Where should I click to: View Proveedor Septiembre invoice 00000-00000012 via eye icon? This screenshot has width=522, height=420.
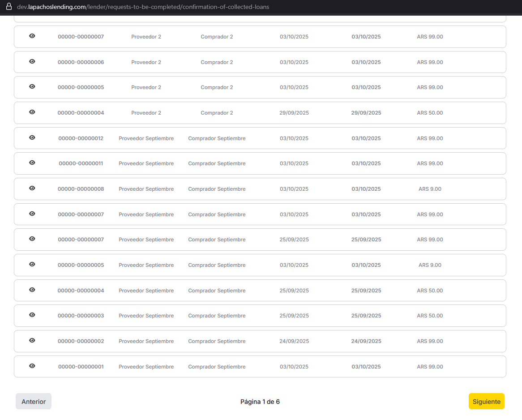[x=32, y=138]
